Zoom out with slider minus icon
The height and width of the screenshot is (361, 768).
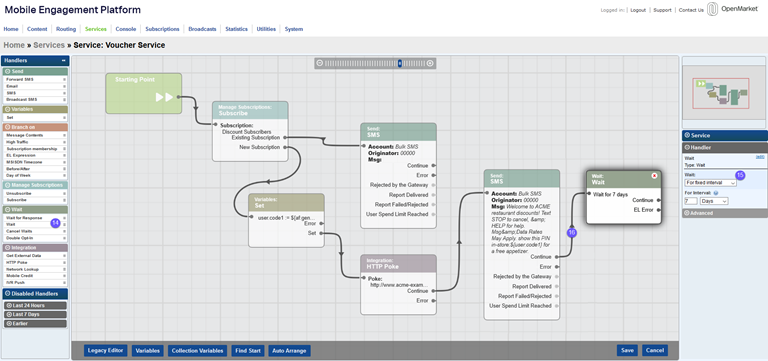click(320, 63)
